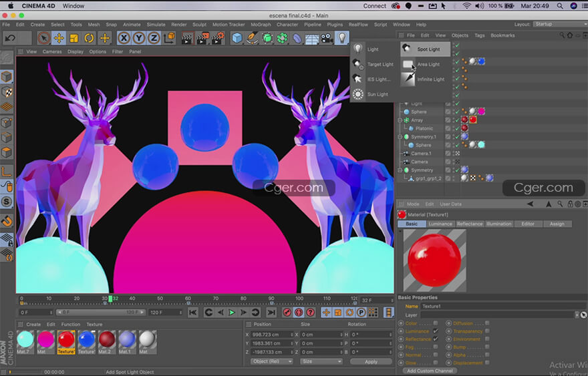Switch to the Luminance tab
Screen dimensions: 588x376
(x=440, y=224)
